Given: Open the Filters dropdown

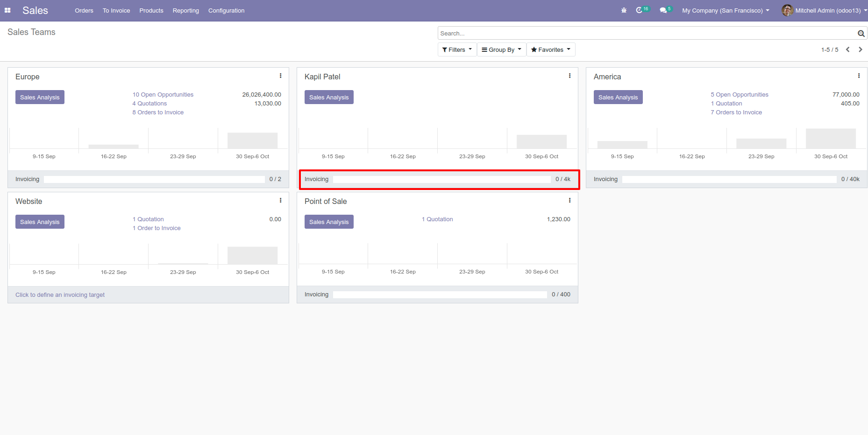Looking at the screenshot, I should pyautogui.click(x=456, y=49).
